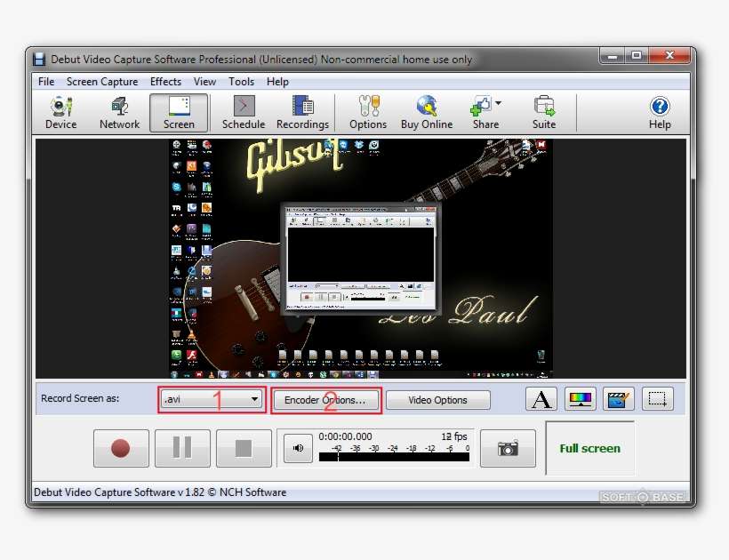The width and height of the screenshot is (729, 560).
Task: Click the Video Options button
Action: click(438, 400)
